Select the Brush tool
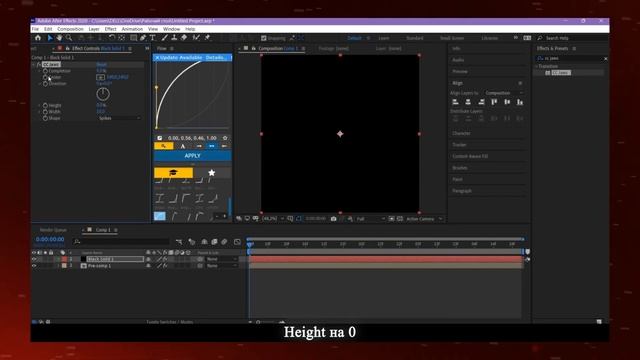This screenshot has height=360, width=640. pyautogui.click(x=164, y=38)
